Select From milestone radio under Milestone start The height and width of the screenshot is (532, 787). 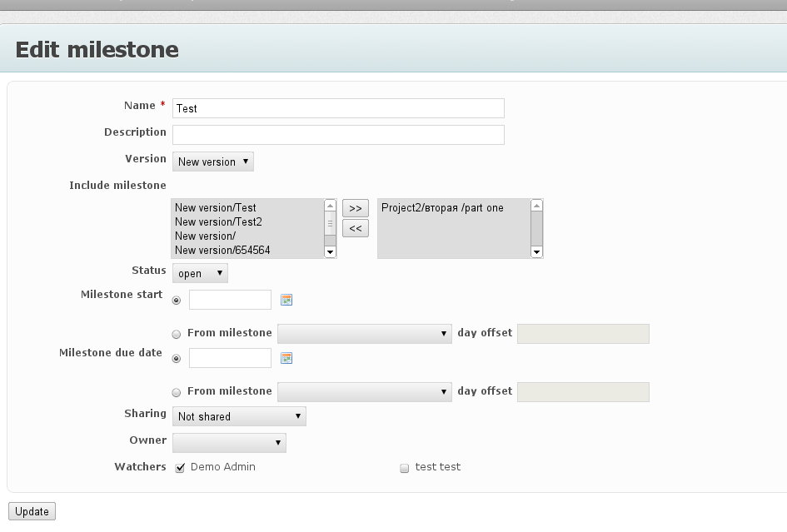click(x=177, y=334)
